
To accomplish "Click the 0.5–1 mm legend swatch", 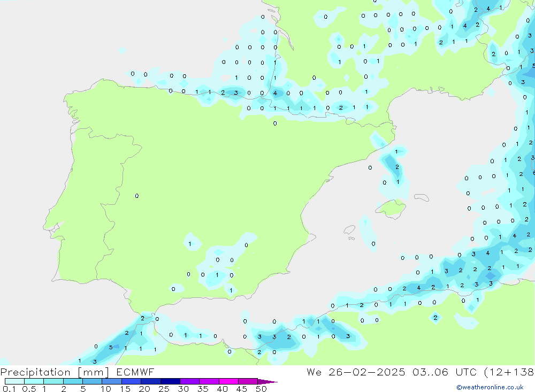I will pos(34,381).
